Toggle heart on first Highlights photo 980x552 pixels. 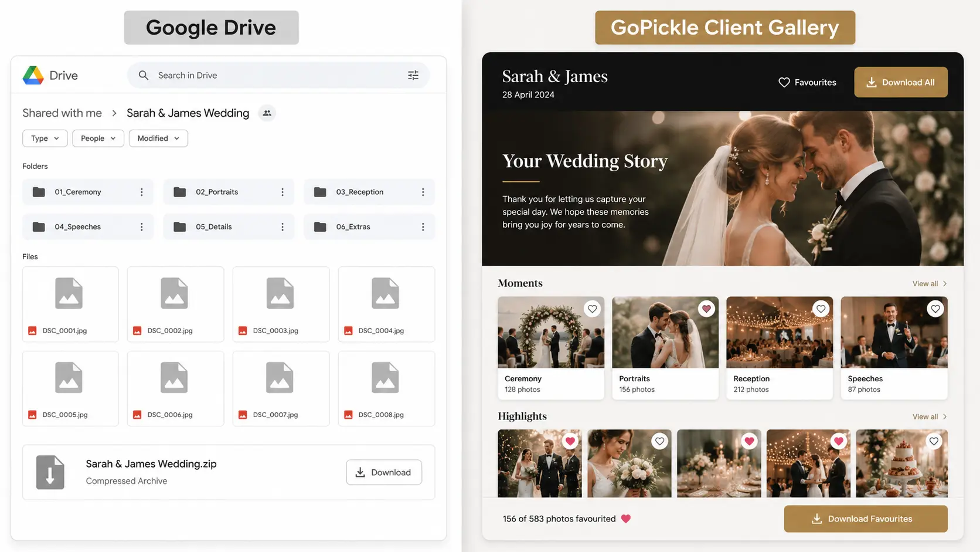[570, 441]
